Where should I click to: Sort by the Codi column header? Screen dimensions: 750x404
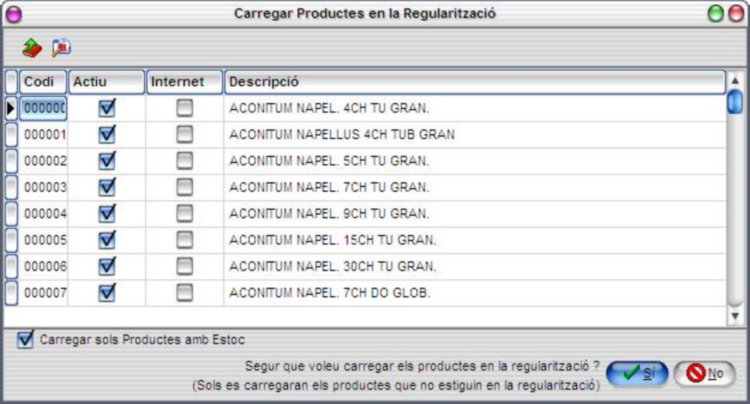43,82
